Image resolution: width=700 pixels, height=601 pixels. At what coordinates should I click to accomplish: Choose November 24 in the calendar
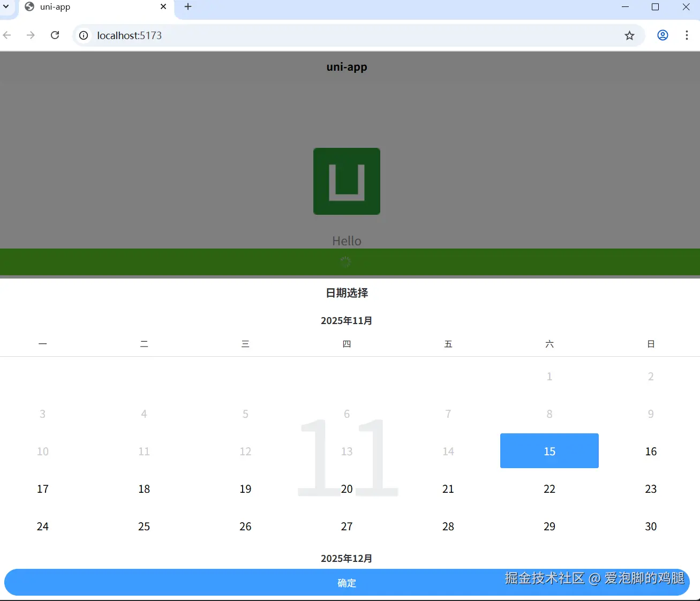point(43,527)
